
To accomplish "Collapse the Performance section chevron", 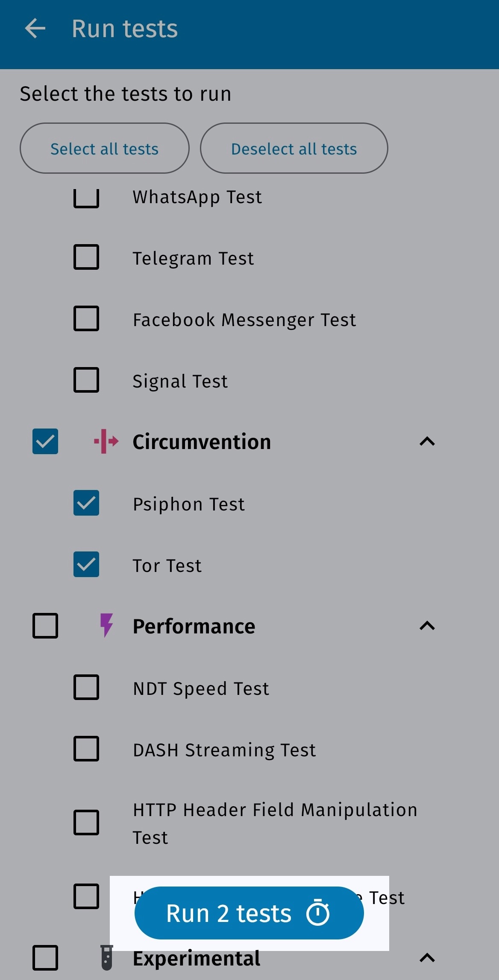I will 427,626.
